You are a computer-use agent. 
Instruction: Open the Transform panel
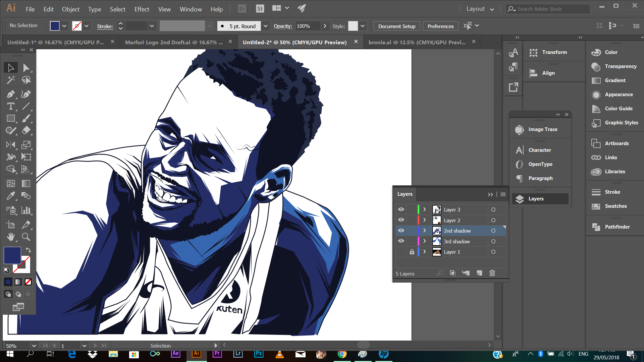[x=555, y=52]
